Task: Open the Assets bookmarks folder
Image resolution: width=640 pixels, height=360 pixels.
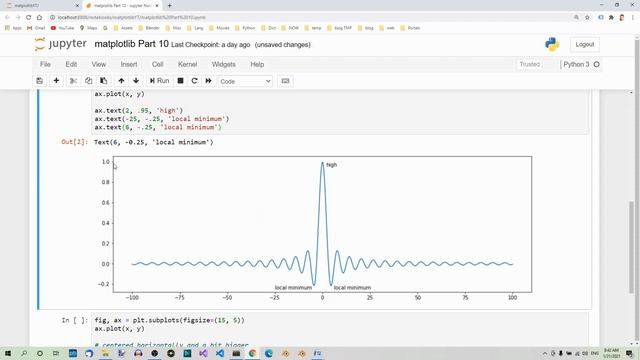Action: (x=124, y=28)
